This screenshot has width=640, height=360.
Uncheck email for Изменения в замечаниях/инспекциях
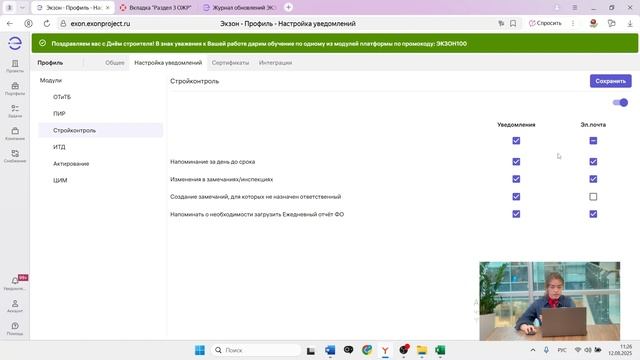pyautogui.click(x=593, y=179)
